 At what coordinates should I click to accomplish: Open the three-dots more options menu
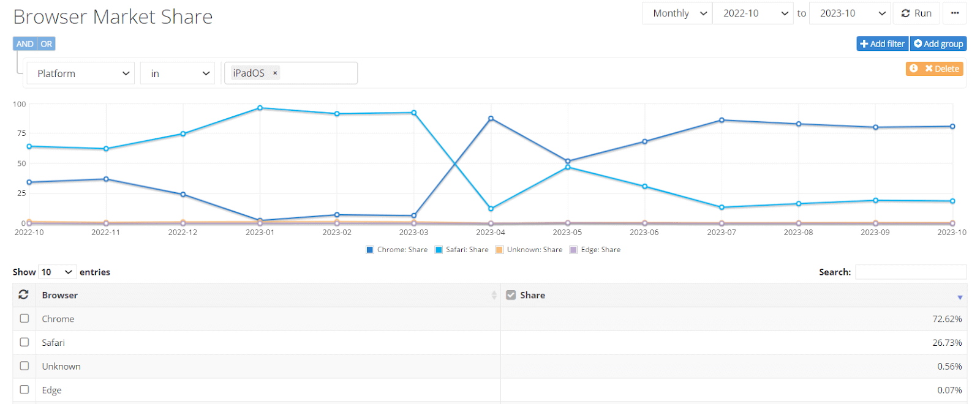point(955,13)
